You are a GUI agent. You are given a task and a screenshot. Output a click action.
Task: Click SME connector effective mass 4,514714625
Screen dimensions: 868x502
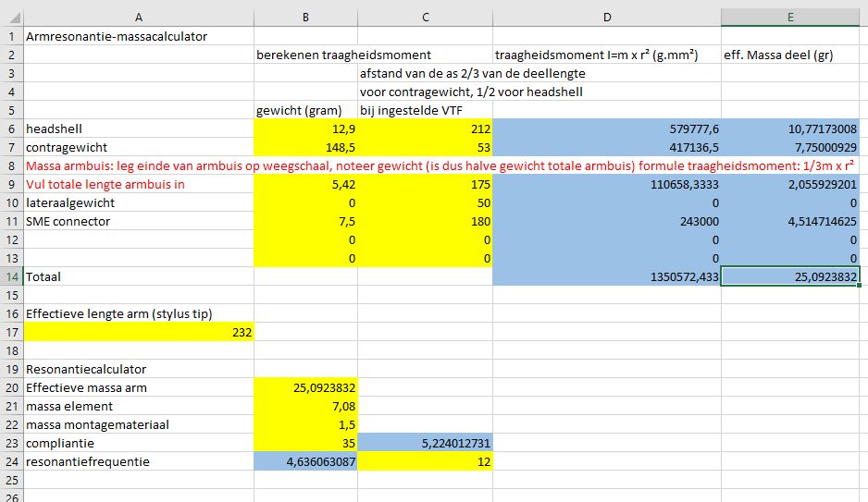click(x=790, y=222)
